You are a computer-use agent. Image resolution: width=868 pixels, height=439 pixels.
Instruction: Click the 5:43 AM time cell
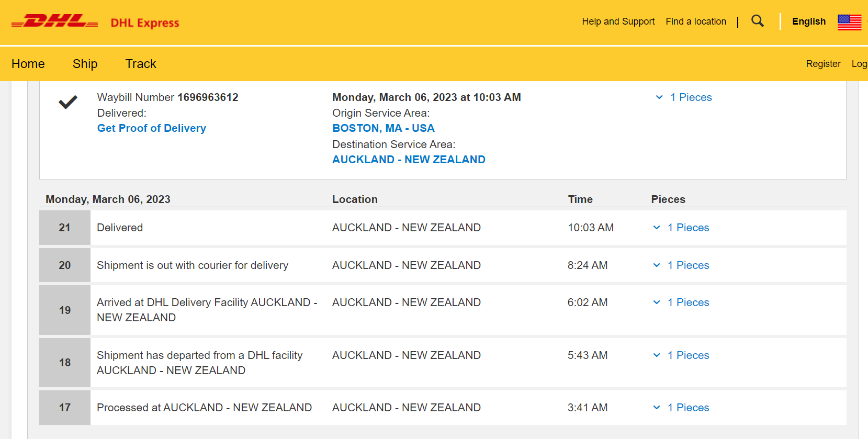(588, 355)
